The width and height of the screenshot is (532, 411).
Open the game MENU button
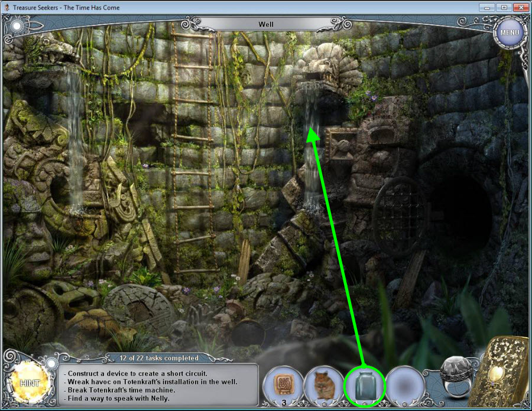[x=509, y=31]
